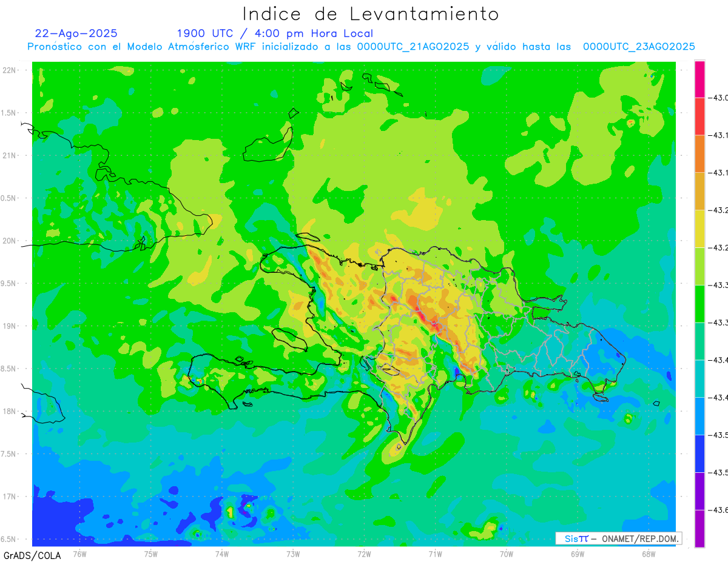Pick the violet legend swatch
728x562 pixels.
coord(699,491)
